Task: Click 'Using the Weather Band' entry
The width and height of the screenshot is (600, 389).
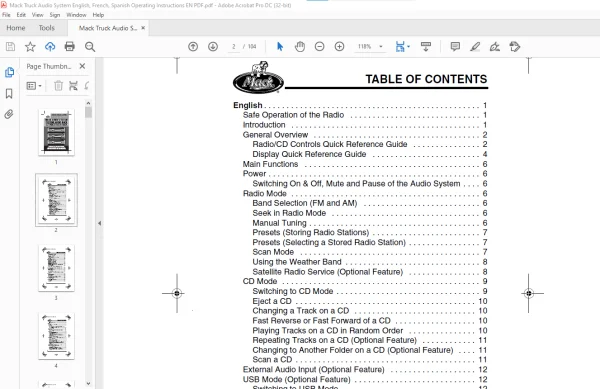Action: click(297, 262)
